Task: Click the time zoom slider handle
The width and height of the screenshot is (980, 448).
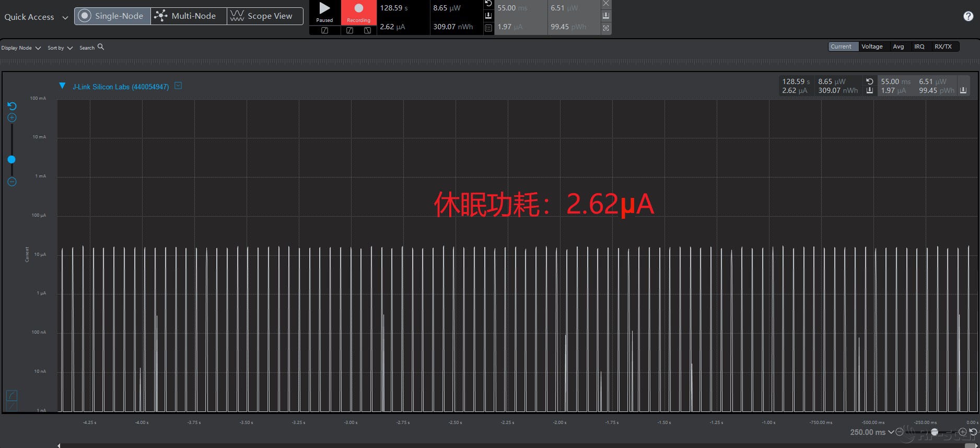Action: pos(935,432)
